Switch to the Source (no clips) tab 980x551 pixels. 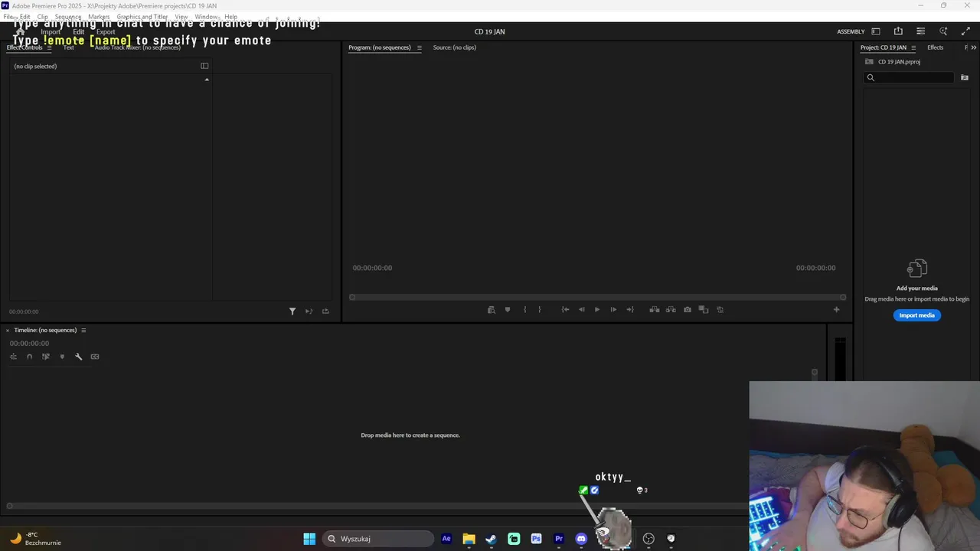[x=455, y=47]
